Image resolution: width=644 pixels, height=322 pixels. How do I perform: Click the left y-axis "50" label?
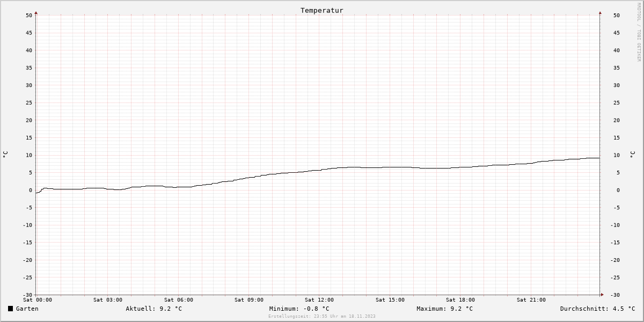point(30,15)
